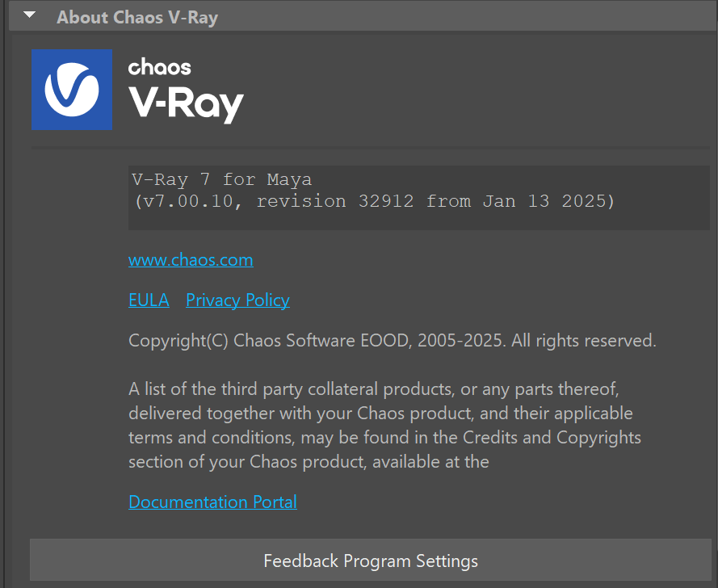This screenshot has height=588, width=718.
Task: Open the Documentation Portal link
Action: (213, 502)
